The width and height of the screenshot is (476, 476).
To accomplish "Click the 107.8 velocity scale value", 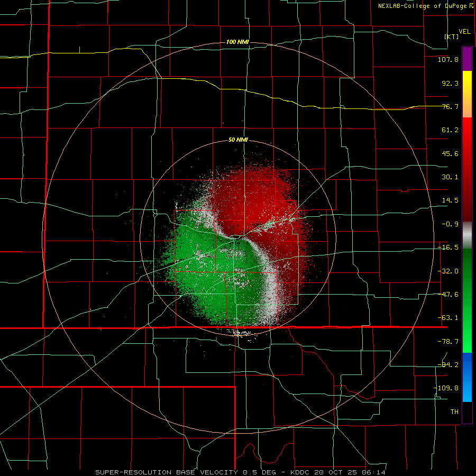I will click(448, 59).
